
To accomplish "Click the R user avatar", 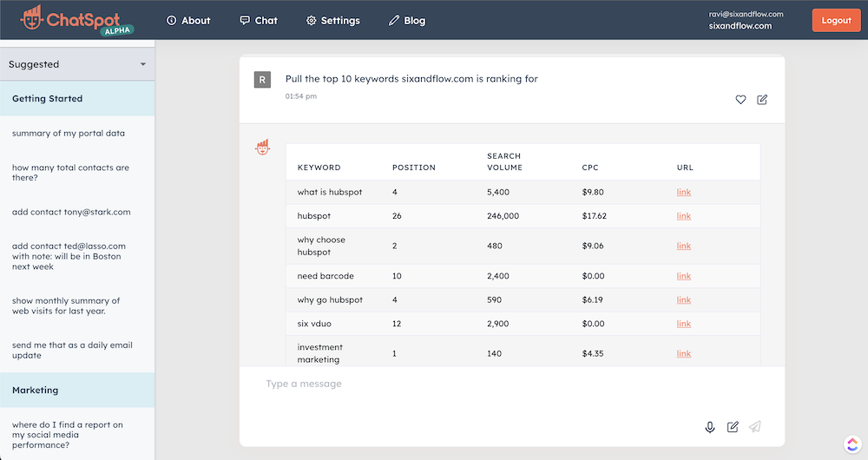I will point(262,80).
